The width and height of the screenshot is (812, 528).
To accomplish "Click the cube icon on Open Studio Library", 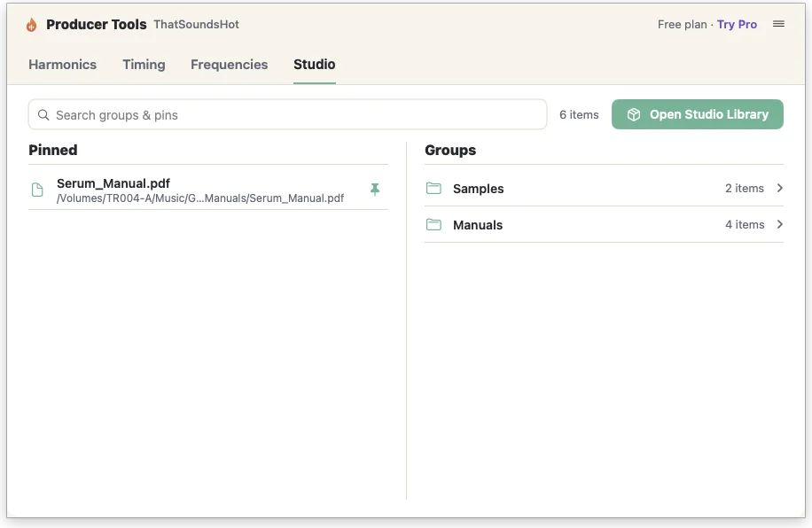I will (x=634, y=114).
